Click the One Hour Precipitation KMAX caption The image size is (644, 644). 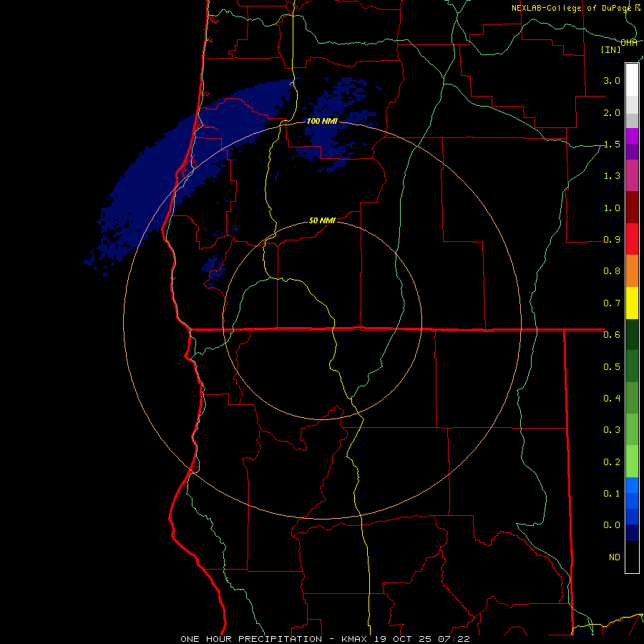[325, 639]
